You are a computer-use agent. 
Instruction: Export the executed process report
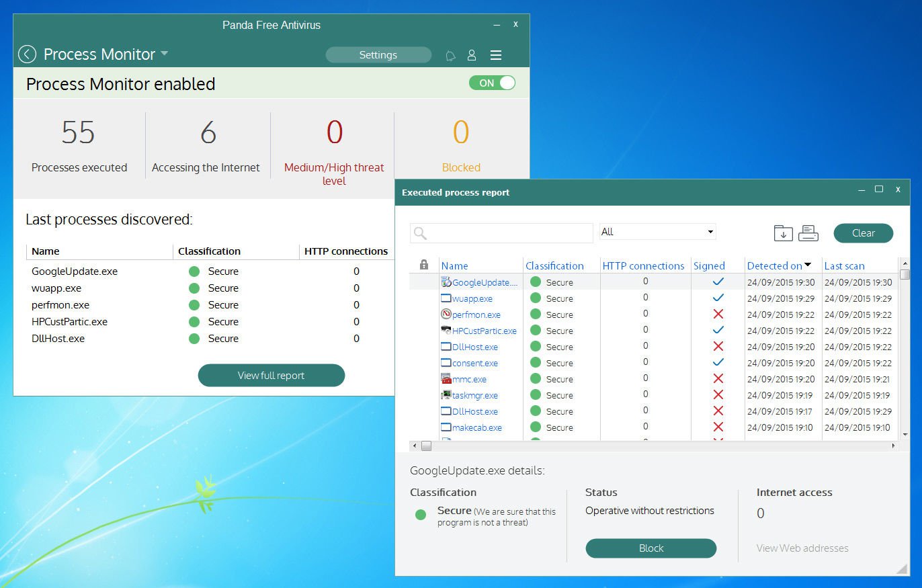tap(783, 233)
